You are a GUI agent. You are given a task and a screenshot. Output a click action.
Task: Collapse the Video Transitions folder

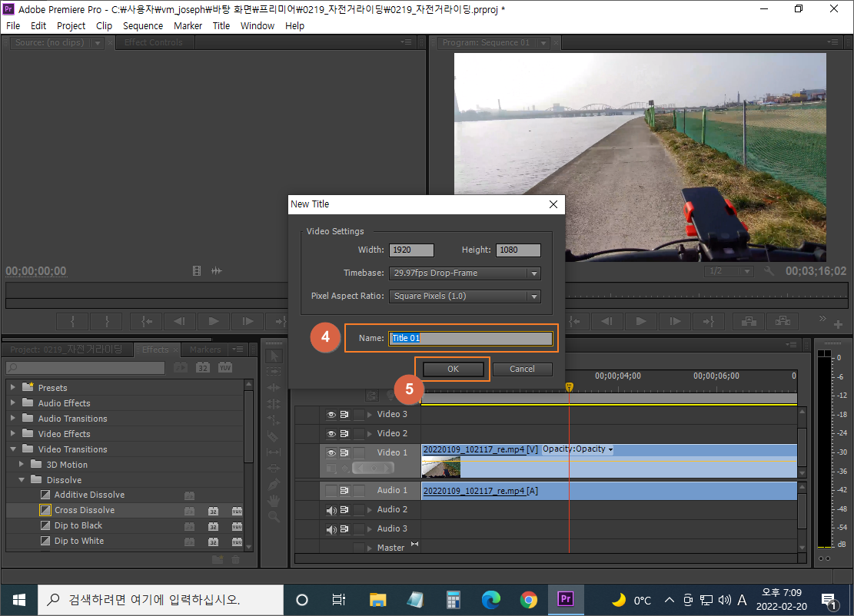pyautogui.click(x=13, y=449)
